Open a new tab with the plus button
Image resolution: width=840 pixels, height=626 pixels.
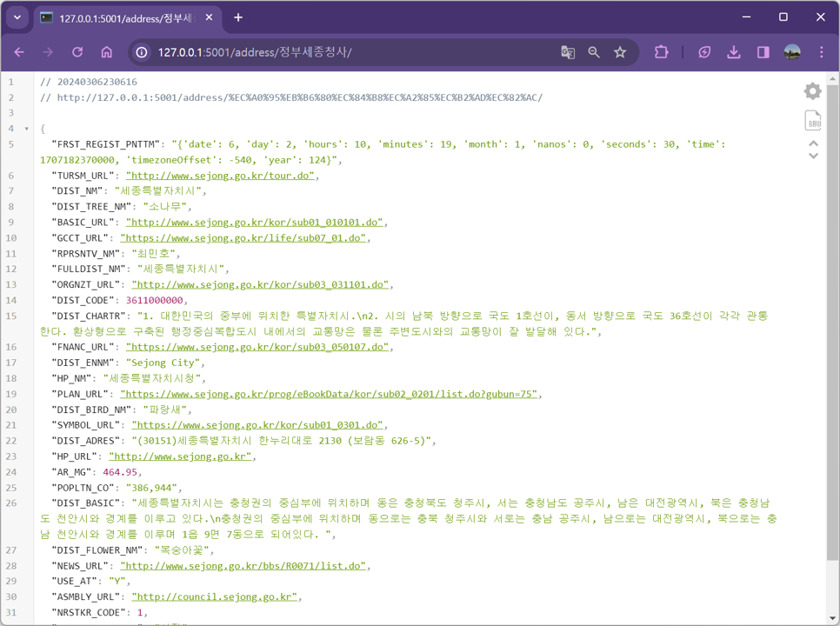coord(238,17)
